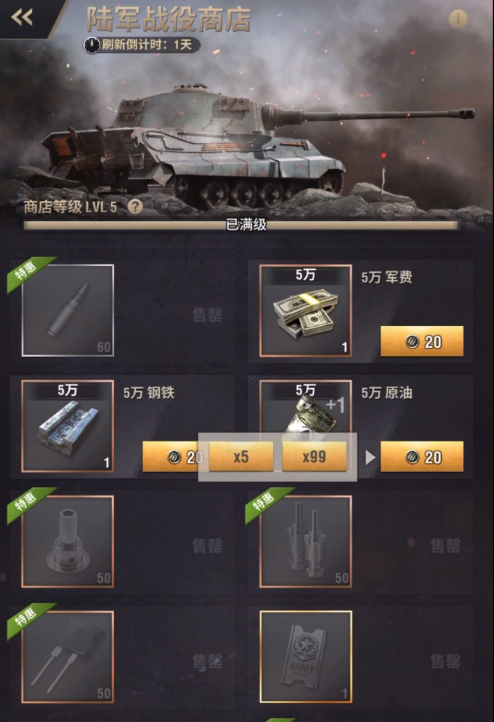Image resolution: width=494 pixels, height=722 pixels.
Task: Click the 刷新倒计时 refresh timer badge
Action: coord(141,45)
